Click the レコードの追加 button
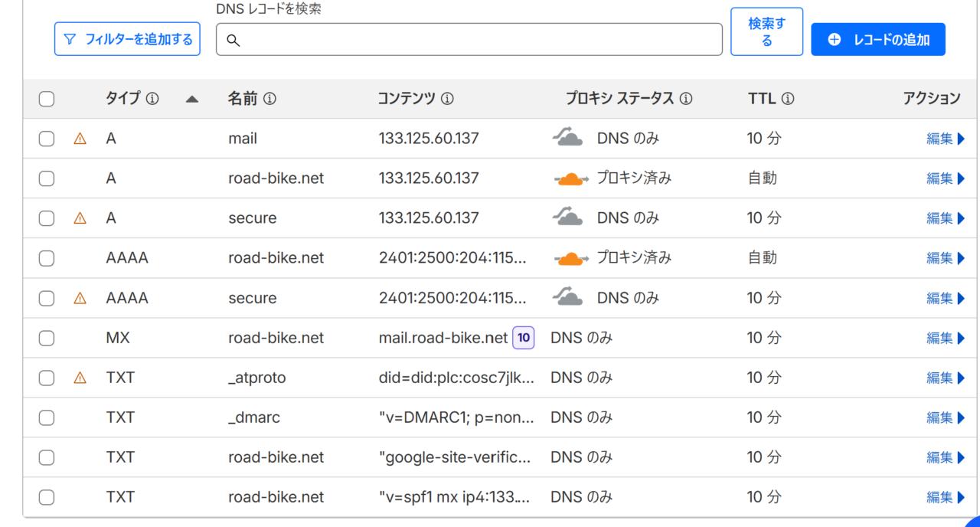 [x=878, y=39]
